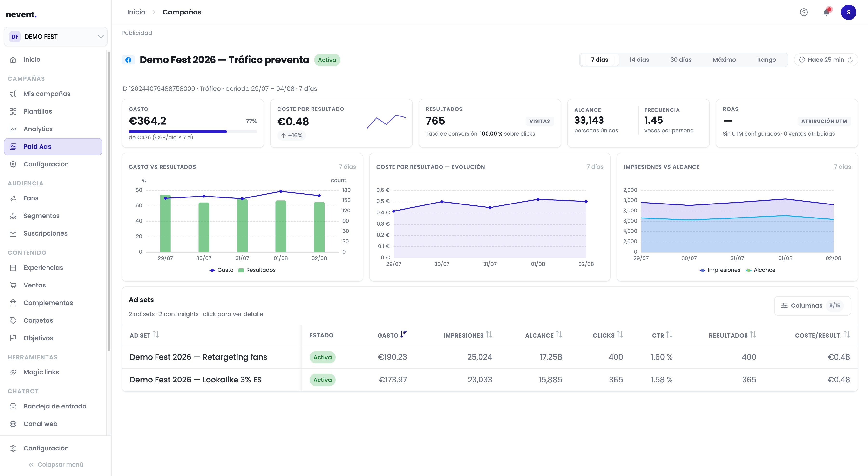
Task: Click the Magic links chain icon
Action: point(13,372)
